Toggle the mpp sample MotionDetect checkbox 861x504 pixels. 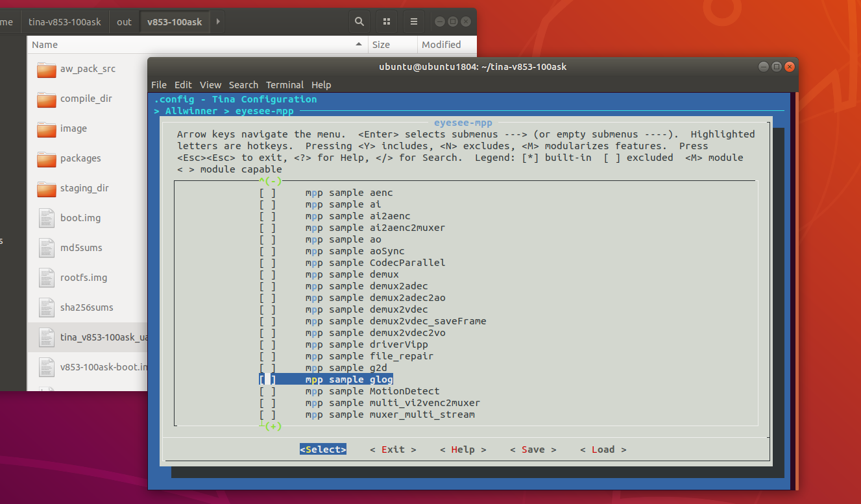[267, 391]
